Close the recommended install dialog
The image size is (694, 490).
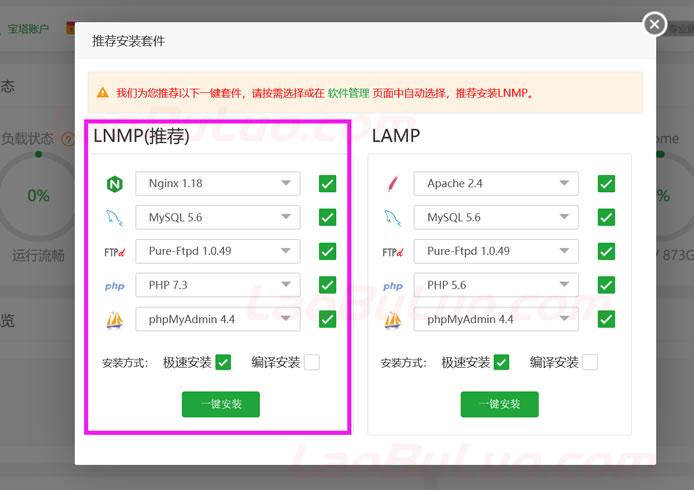point(654,24)
